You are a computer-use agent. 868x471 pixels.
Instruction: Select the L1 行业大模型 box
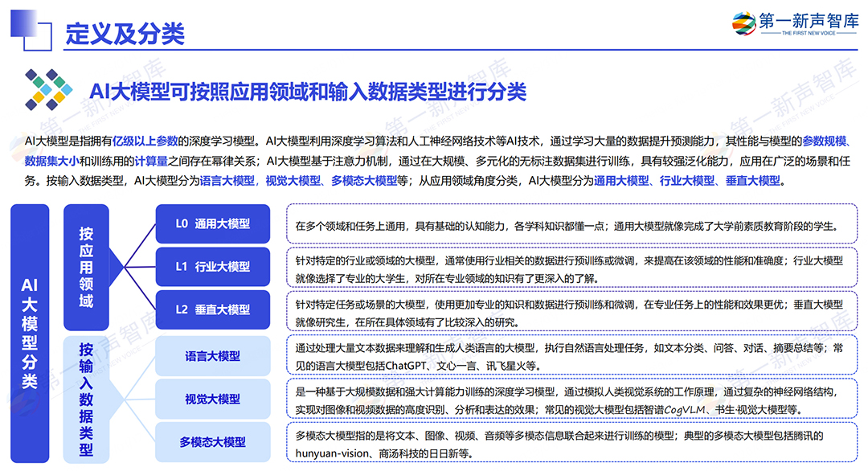[212, 267]
